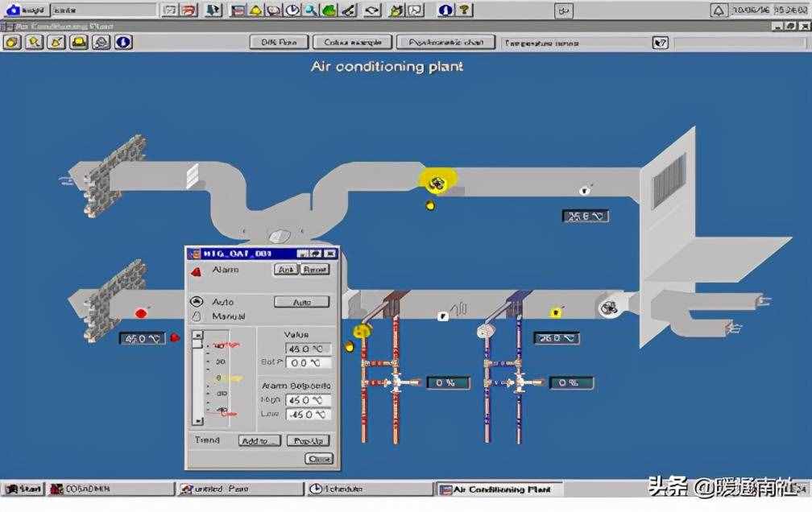Select the white louvered damper in upper duct
The image size is (812, 512).
point(192,175)
